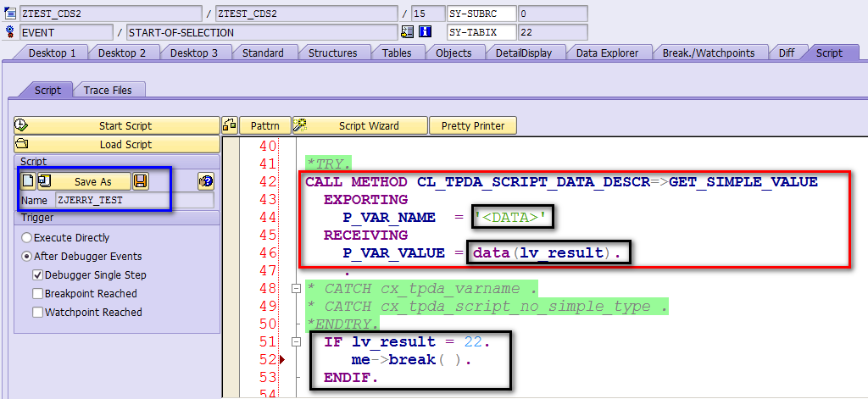The width and height of the screenshot is (868, 399).
Task: Collapse the IF block at line 51
Action: click(296, 342)
